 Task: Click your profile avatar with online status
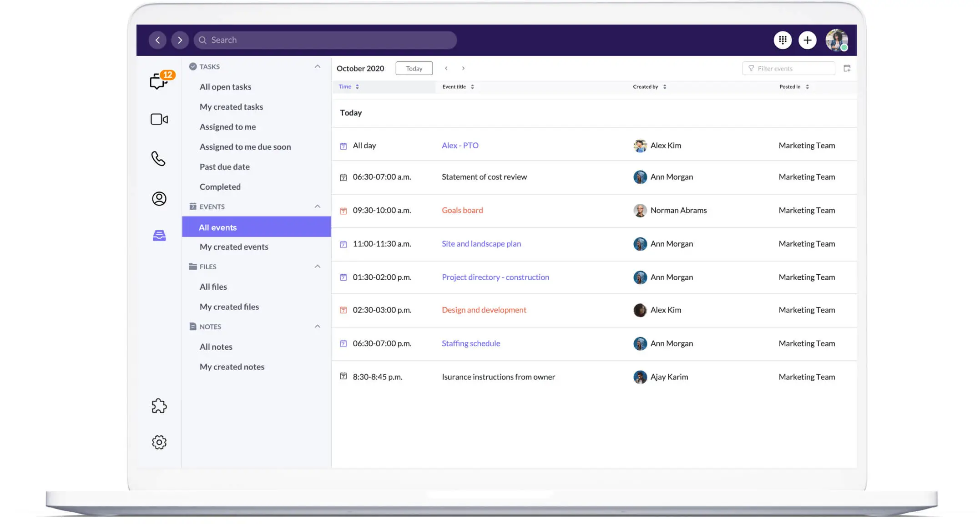pyautogui.click(x=837, y=40)
